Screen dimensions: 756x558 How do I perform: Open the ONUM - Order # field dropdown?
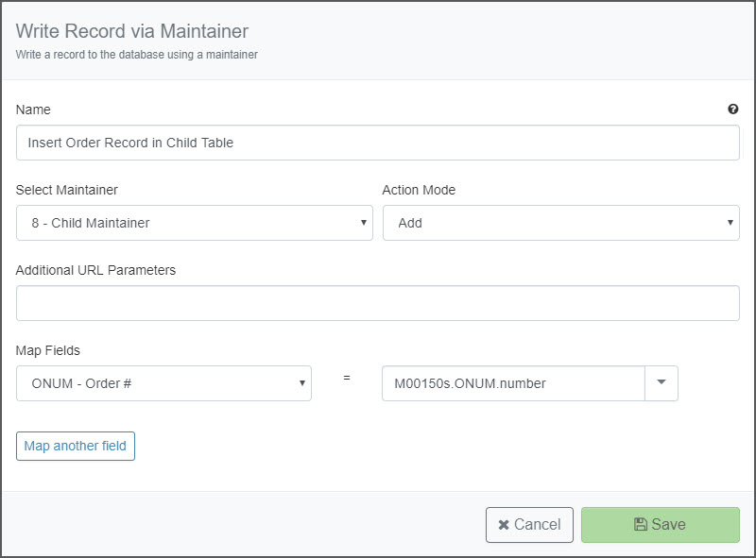tap(163, 383)
